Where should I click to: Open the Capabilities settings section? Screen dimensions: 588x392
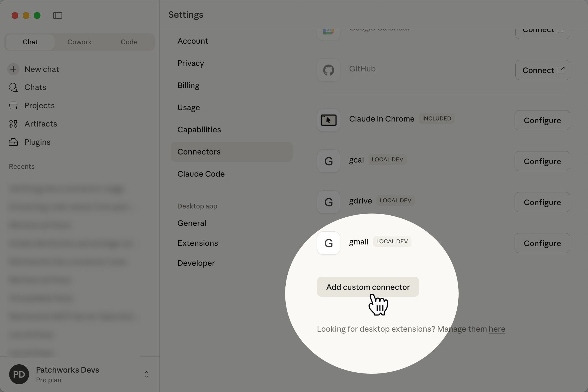point(199,130)
